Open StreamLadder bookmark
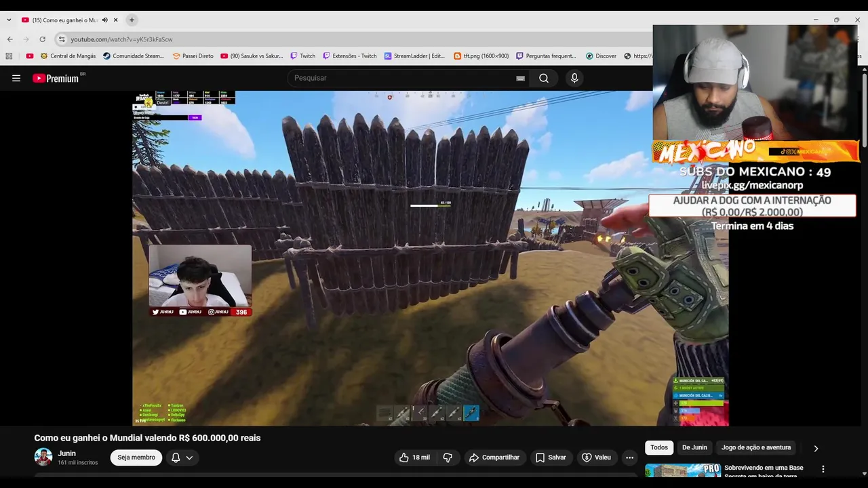The width and height of the screenshot is (868, 488). coord(414,56)
